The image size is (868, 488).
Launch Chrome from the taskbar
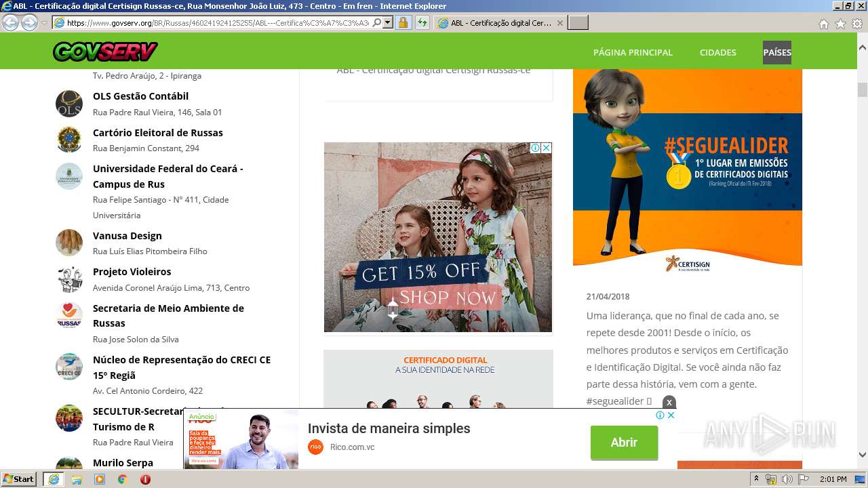click(123, 479)
